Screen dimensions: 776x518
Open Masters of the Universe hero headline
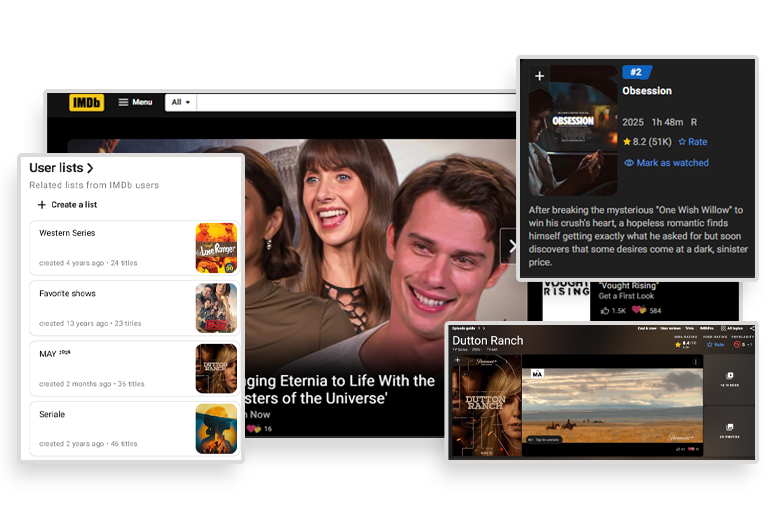click(x=339, y=389)
